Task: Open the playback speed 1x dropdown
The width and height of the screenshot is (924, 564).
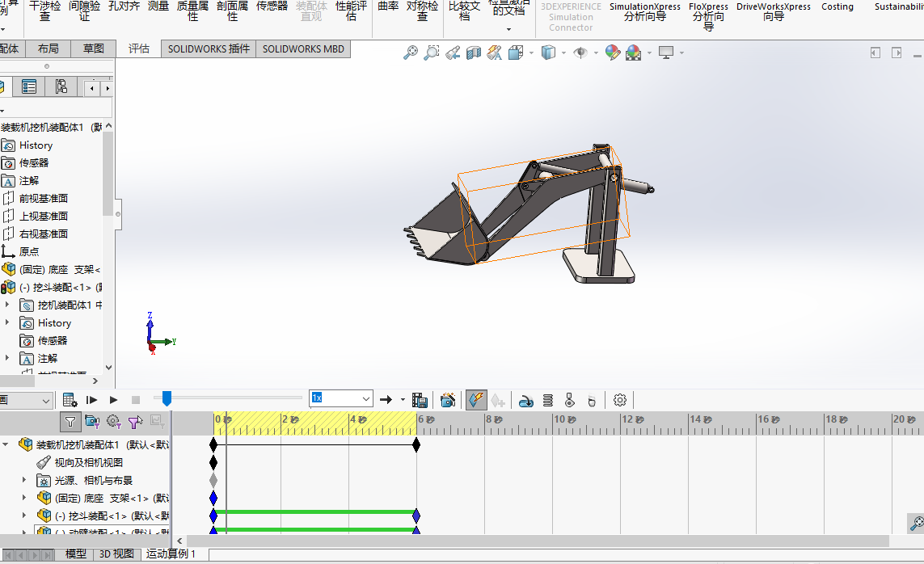Action: click(x=366, y=398)
